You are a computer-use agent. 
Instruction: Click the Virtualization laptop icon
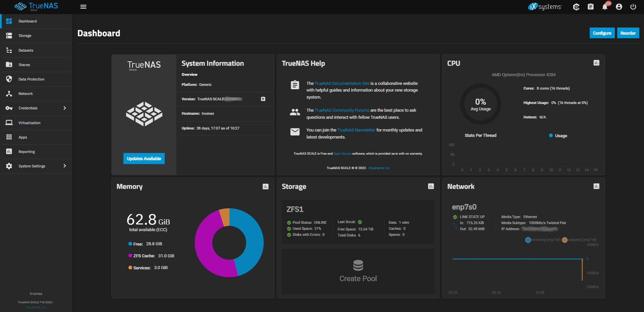(x=9, y=123)
